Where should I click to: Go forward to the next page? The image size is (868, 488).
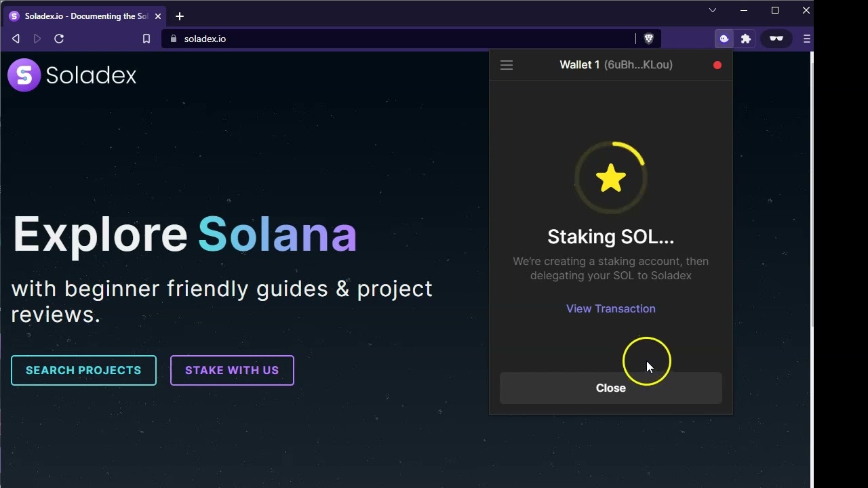(x=37, y=39)
